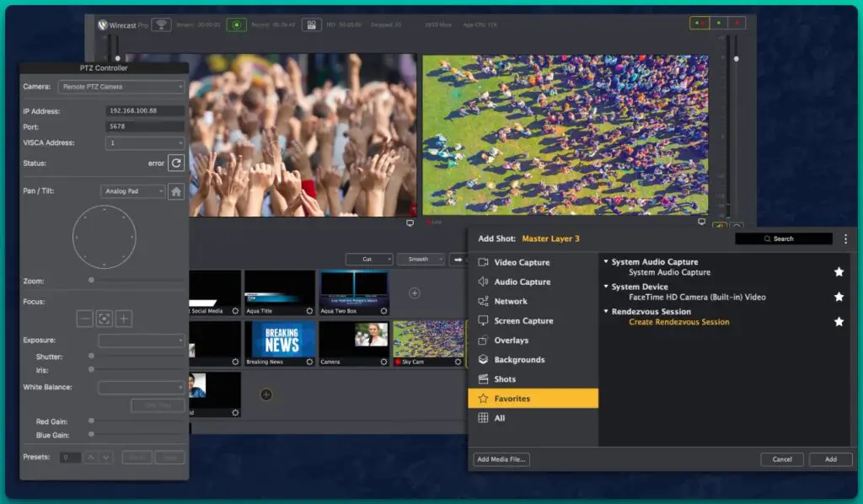
Task: Open the Screen Capture category
Action: (x=485, y=320)
